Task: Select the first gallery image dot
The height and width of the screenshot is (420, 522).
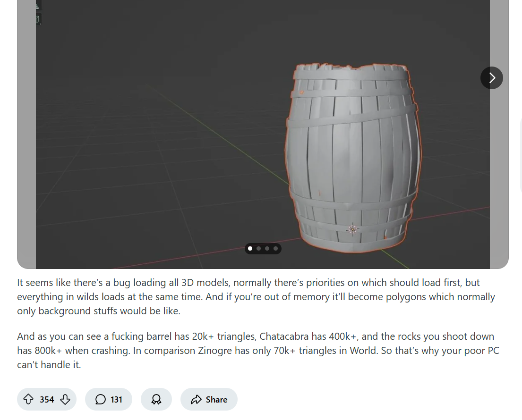Action: point(250,248)
